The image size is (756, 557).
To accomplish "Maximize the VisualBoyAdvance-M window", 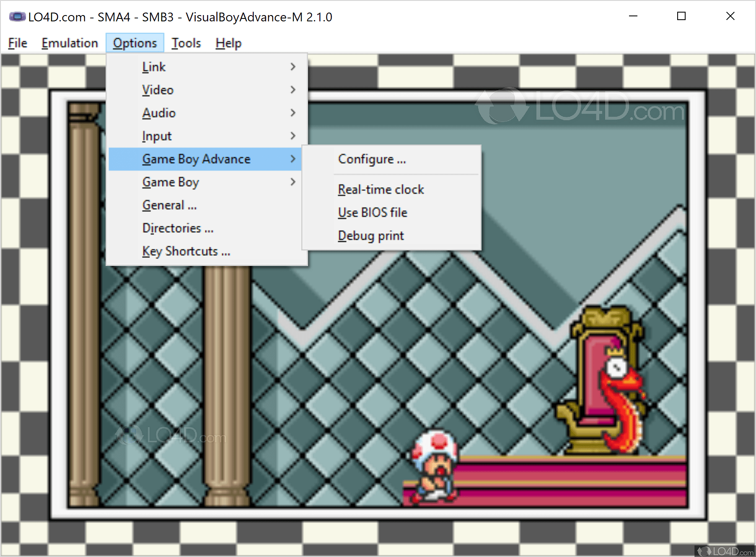I will [x=681, y=16].
